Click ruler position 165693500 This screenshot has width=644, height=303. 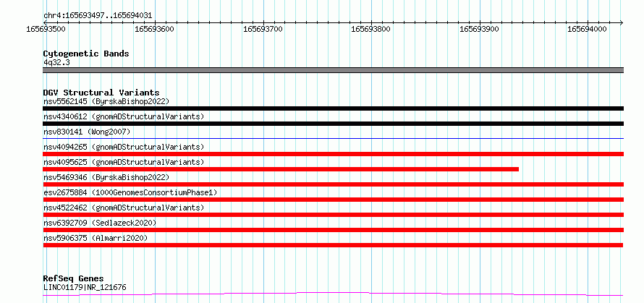click(46, 29)
